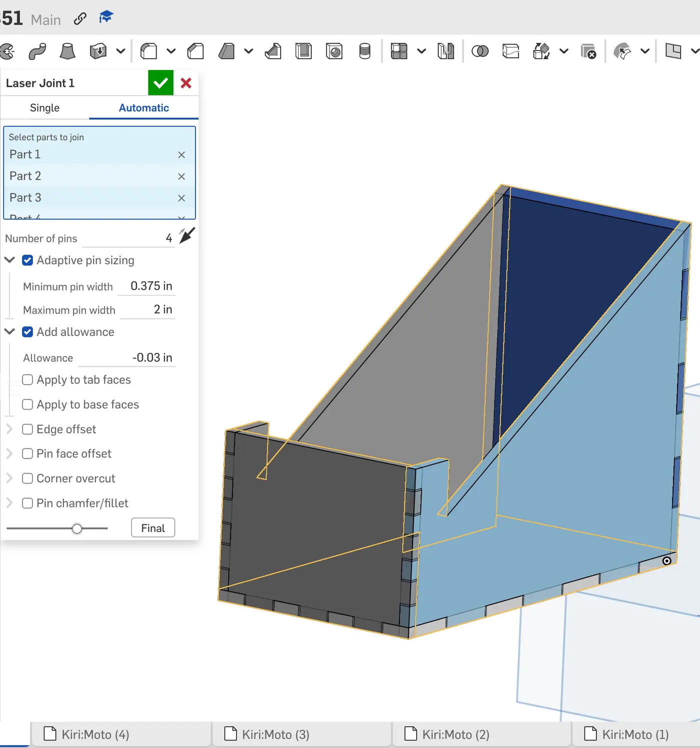The image size is (700, 748).
Task: Expand the Pin chamfer/fillet section
Action: tap(9, 503)
